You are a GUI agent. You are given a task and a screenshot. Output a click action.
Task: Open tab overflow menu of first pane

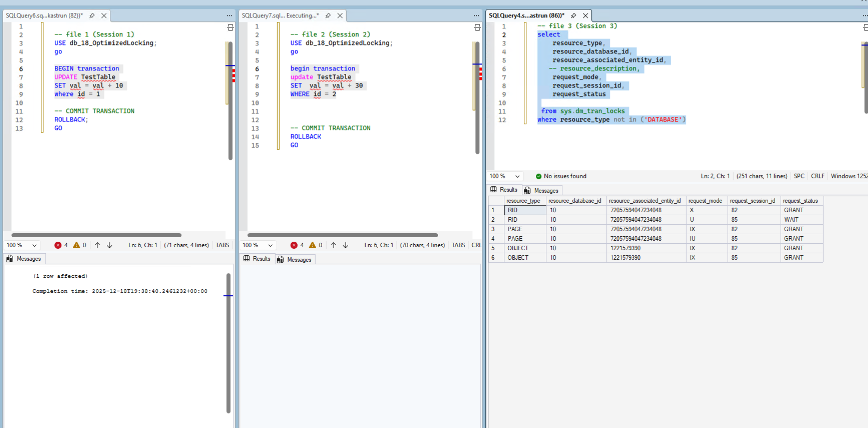[x=229, y=15]
